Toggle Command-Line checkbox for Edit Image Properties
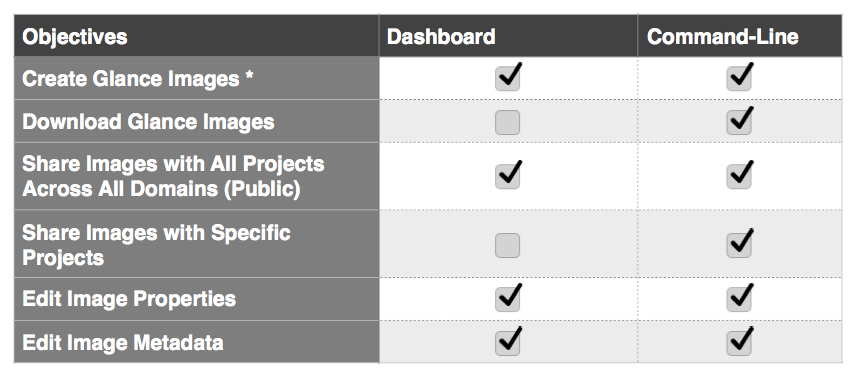This screenshot has width=859, height=382. click(738, 299)
